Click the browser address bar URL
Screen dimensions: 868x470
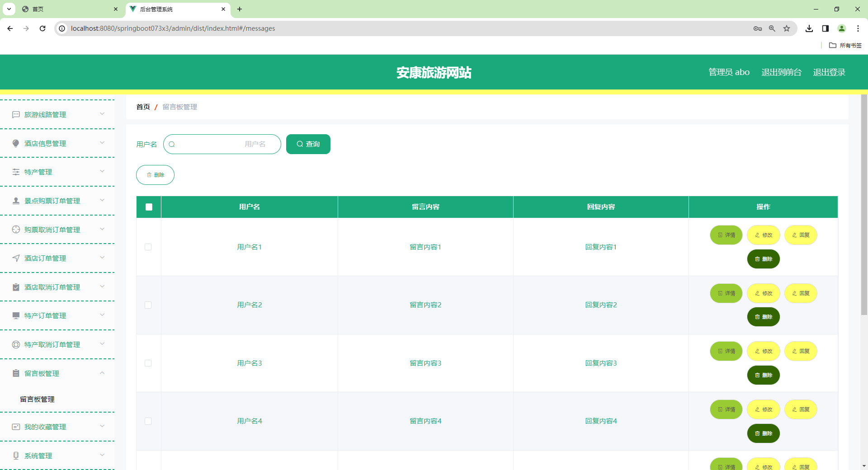coord(173,28)
